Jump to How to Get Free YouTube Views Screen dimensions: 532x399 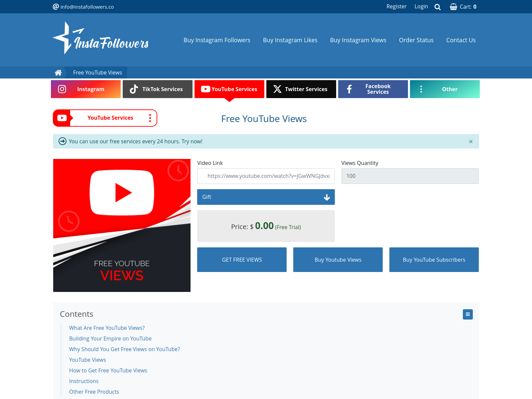(x=108, y=370)
